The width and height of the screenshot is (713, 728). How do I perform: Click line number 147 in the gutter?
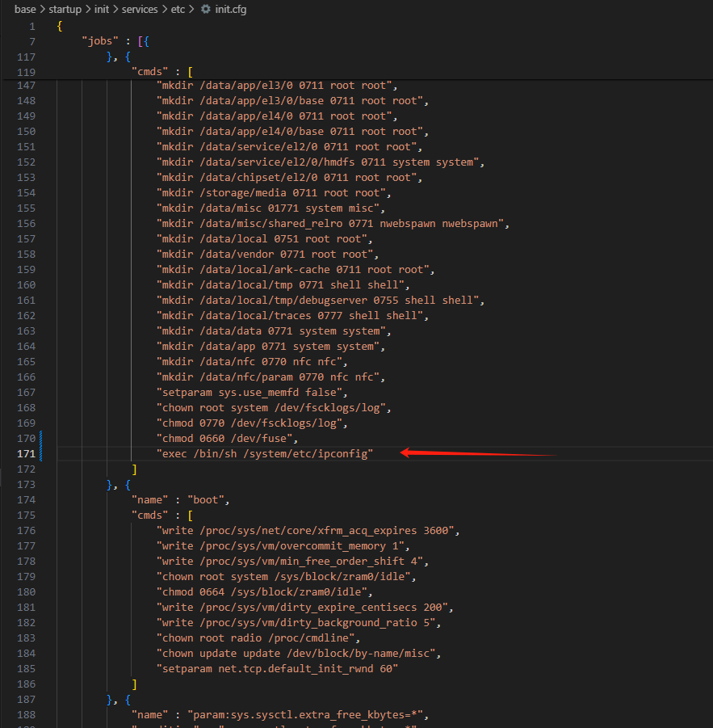pyautogui.click(x=26, y=86)
